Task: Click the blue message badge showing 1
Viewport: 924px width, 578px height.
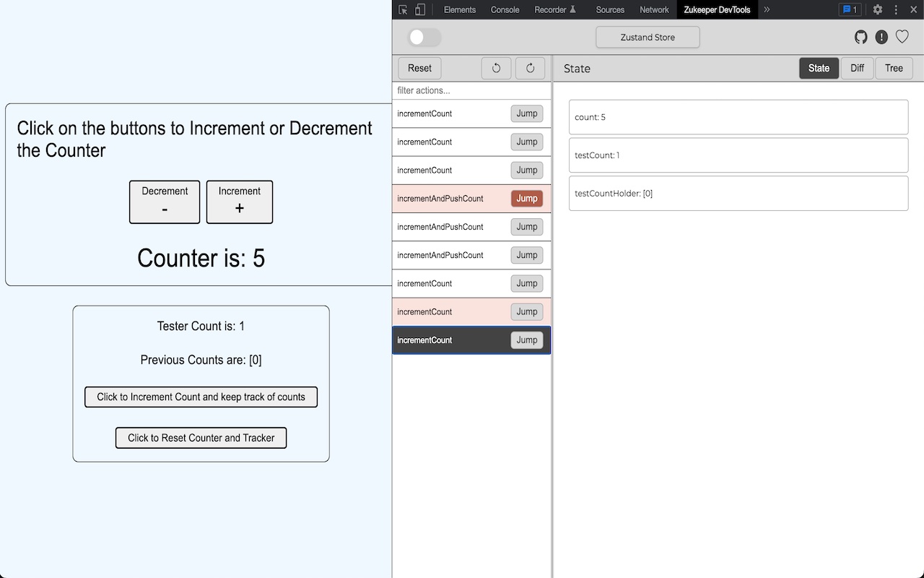Action: click(x=850, y=9)
